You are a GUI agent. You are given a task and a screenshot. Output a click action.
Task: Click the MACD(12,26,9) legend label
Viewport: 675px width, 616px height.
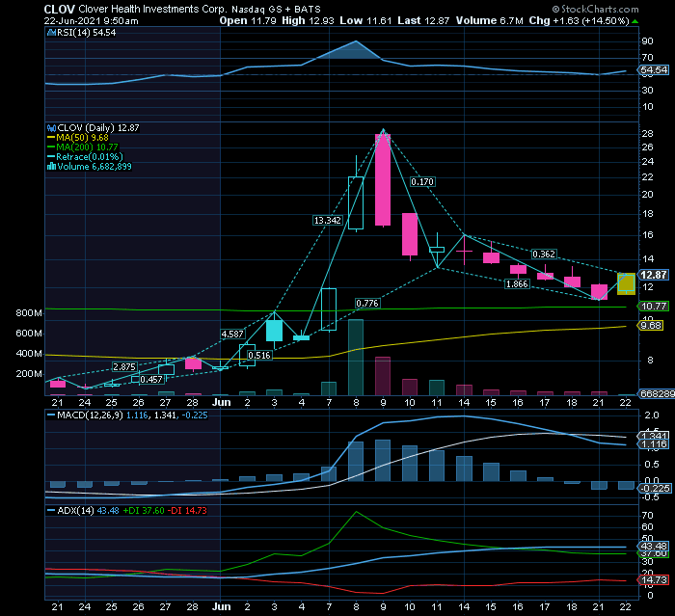point(90,415)
